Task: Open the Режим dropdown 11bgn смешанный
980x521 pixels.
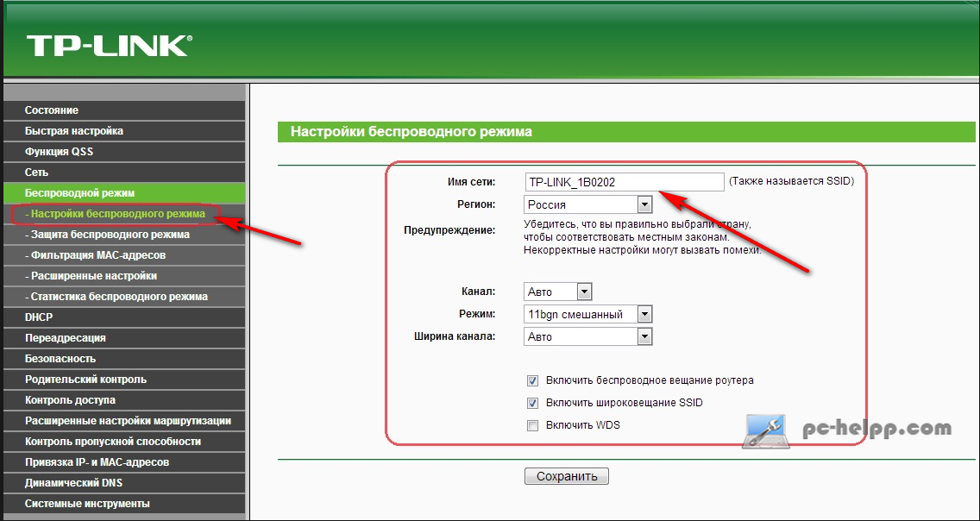Action: coord(588,314)
